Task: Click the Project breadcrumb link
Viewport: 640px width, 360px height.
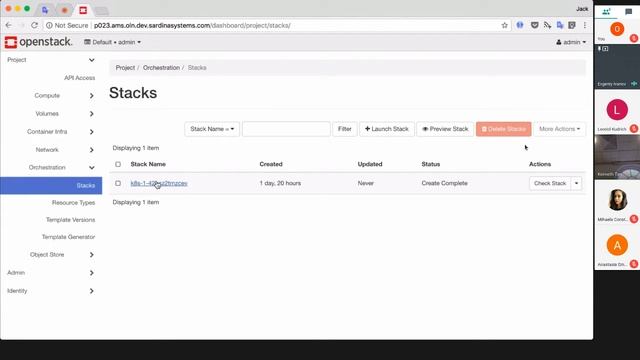Action: pos(125,68)
